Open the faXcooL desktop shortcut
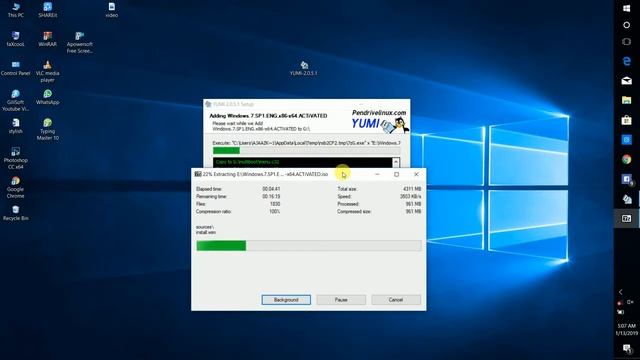 16,39
